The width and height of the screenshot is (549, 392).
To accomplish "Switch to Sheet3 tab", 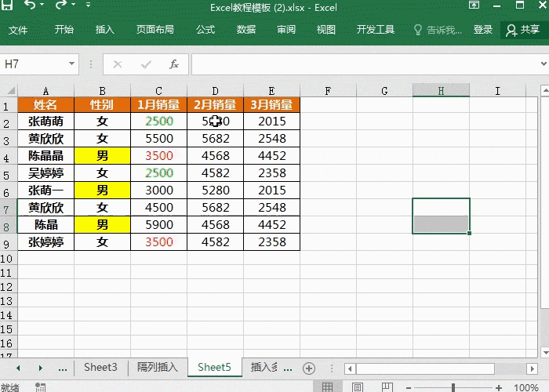I will pos(100,367).
